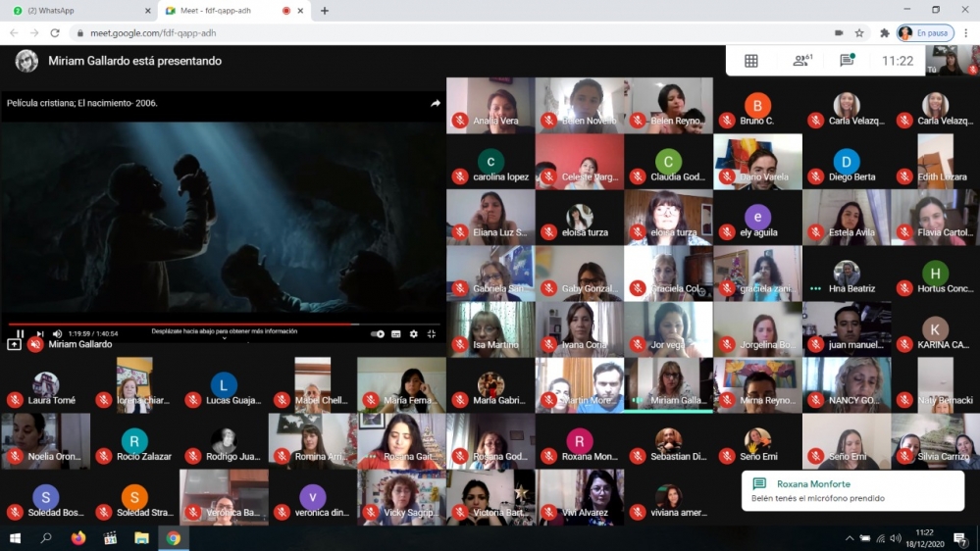
Task: Click Ivana Coria's video tile
Action: pyautogui.click(x=580, y=329)
